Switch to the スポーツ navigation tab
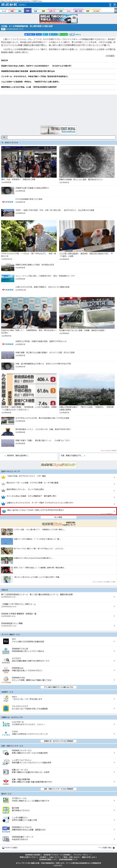This screenshot has height=868, width=117. pyautogui.click(x=52, y=11)
